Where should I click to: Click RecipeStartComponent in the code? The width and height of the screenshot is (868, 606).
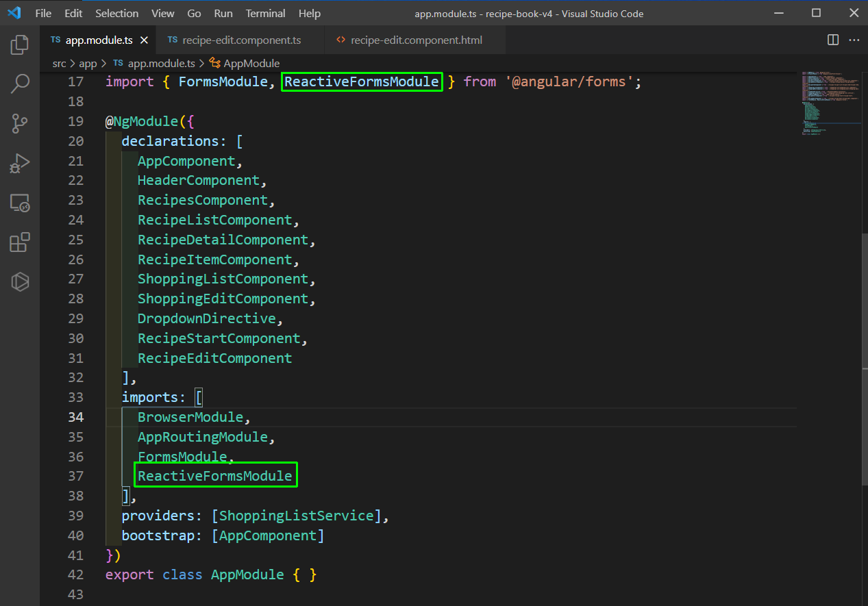(x=219, y=338)
